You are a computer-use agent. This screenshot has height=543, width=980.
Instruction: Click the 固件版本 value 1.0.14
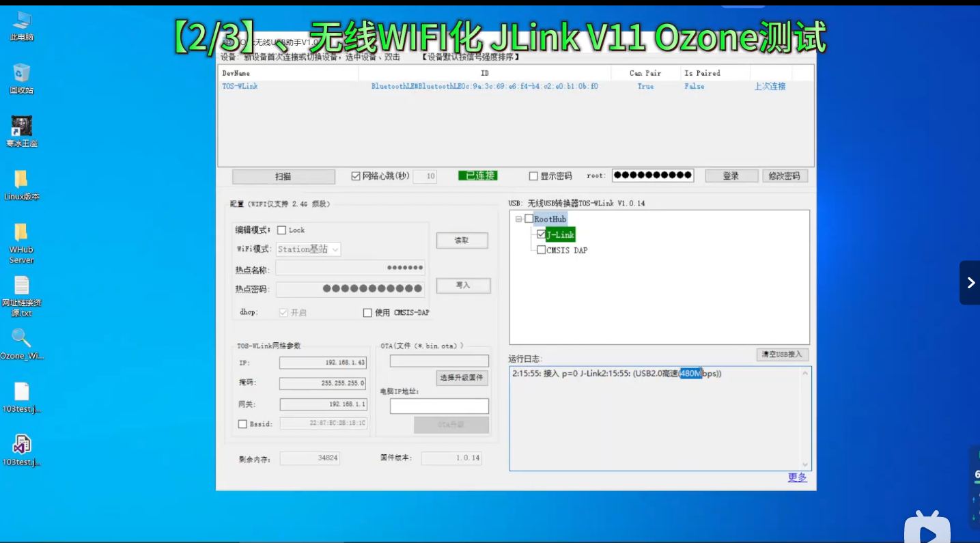click(451, 458)
